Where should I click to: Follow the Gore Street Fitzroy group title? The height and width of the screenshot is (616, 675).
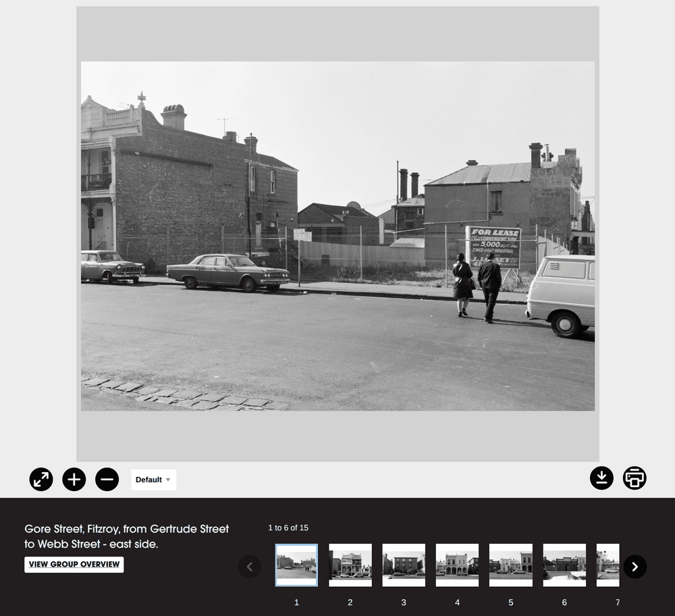pyautogui.click(x=126, y=536)
